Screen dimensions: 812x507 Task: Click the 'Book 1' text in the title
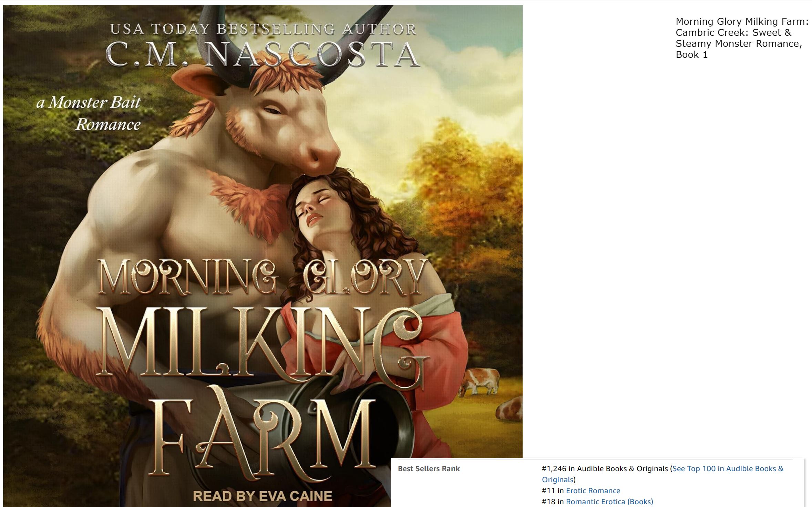(x=691, y=54)
